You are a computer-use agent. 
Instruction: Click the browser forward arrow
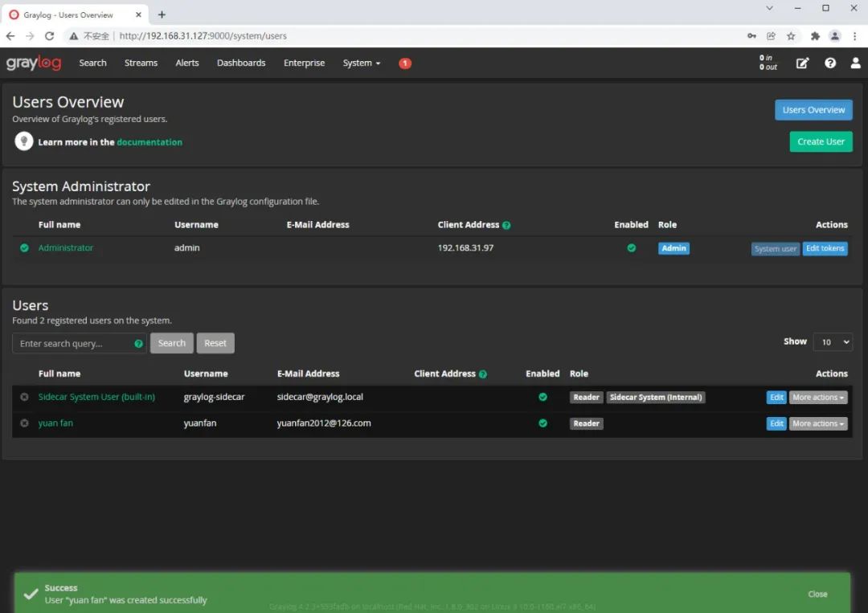tap(30, 36)
